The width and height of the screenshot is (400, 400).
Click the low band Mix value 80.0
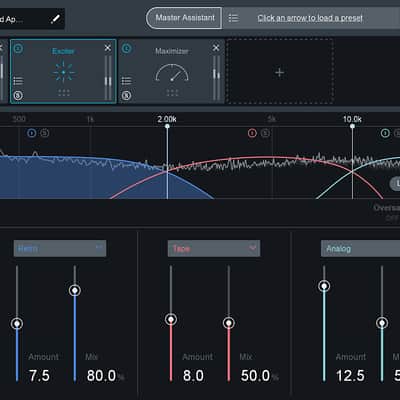click(102, 376)
